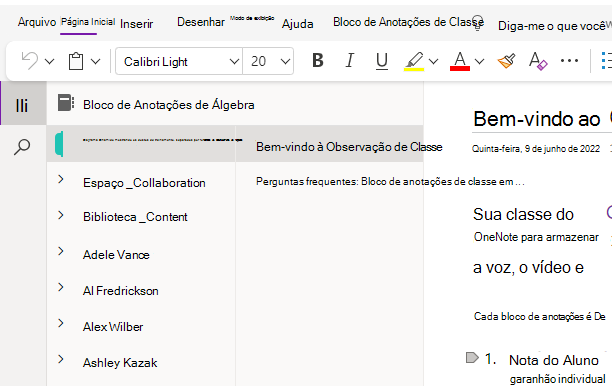
Task: Open the highlight color dropdown arrow
Action: (x=433, y=61)
